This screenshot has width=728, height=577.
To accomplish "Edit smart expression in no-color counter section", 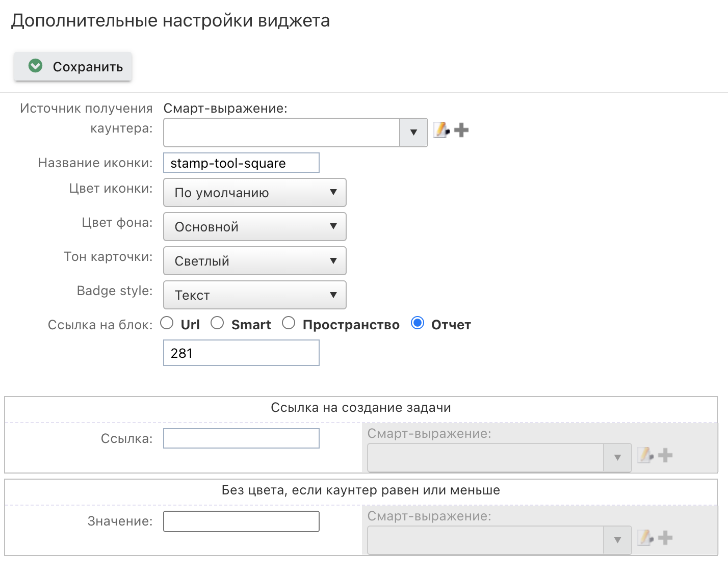I will click(645, 538).
